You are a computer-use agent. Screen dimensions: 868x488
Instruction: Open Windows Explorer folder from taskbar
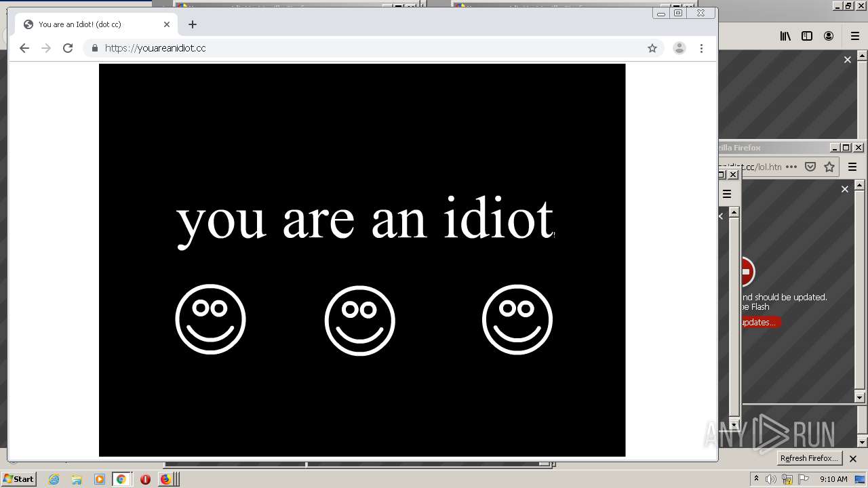point(77,479)
